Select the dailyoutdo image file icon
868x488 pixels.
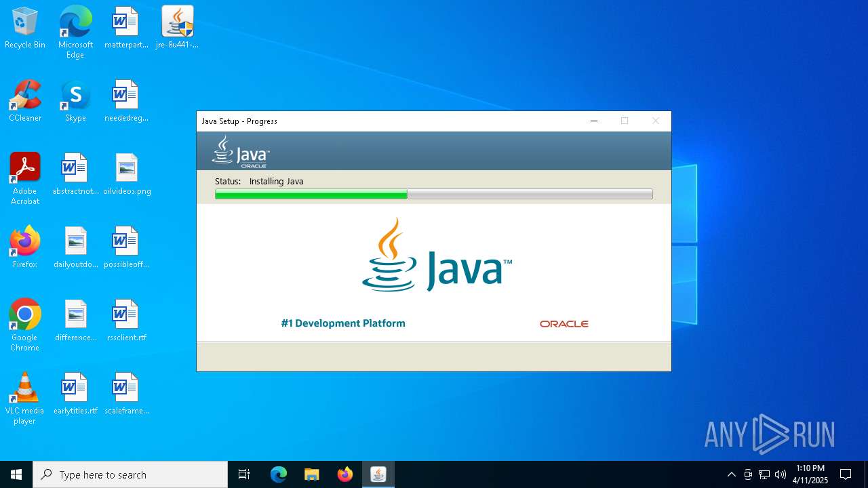(x=75, y=248)
